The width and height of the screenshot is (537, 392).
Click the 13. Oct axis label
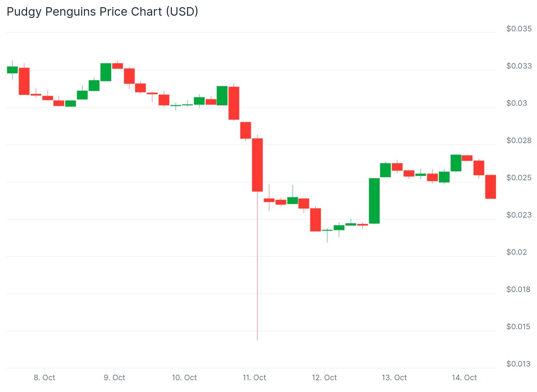click(394, 378)
